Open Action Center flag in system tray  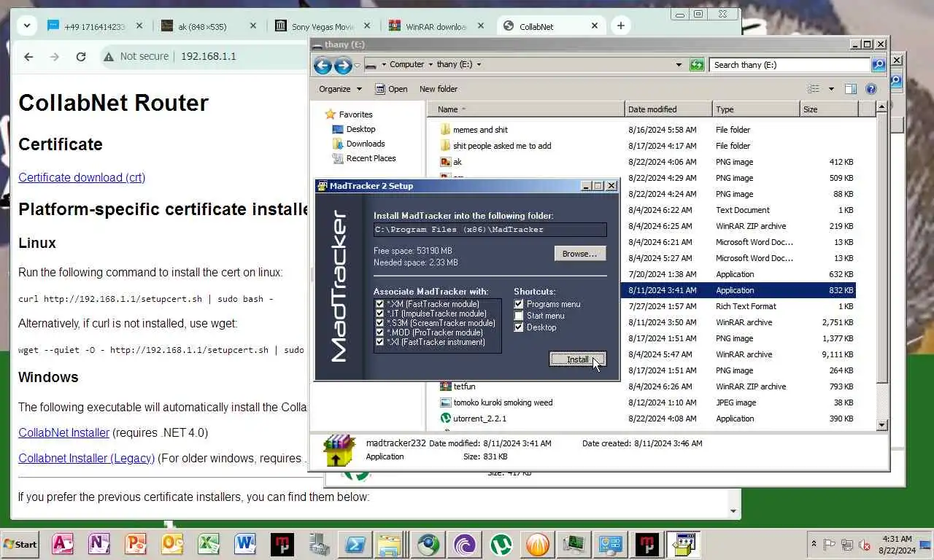(830, 544)
